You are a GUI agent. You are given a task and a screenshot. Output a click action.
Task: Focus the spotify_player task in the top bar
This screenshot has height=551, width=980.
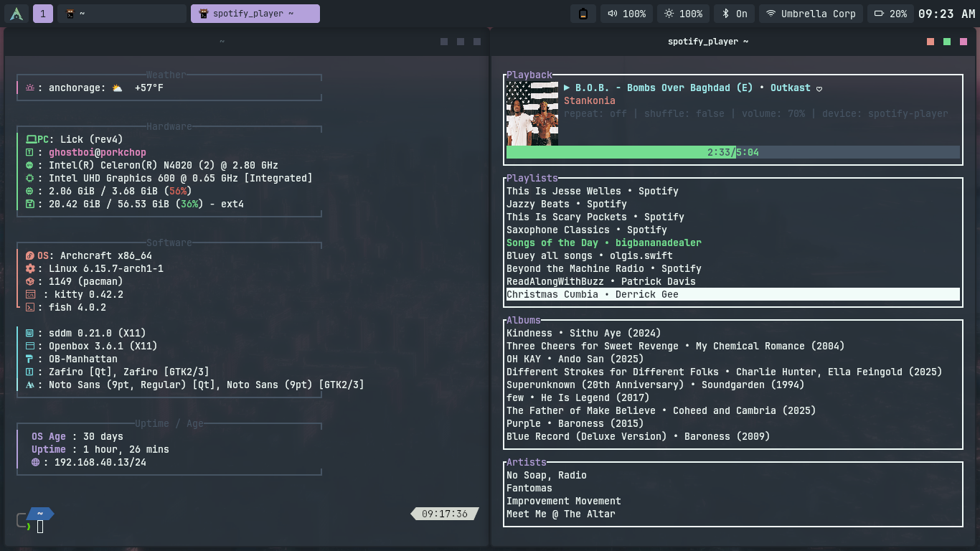(255, 14)
